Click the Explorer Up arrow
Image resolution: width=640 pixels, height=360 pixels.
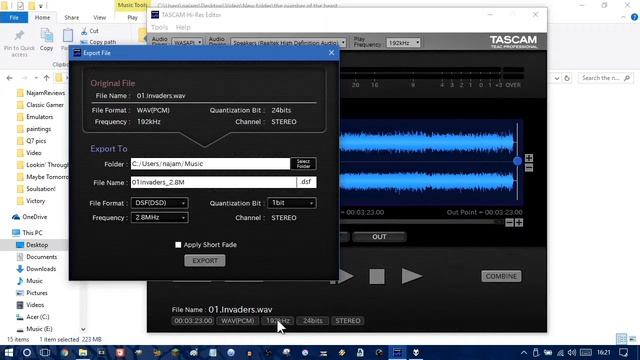pos(47,78)
